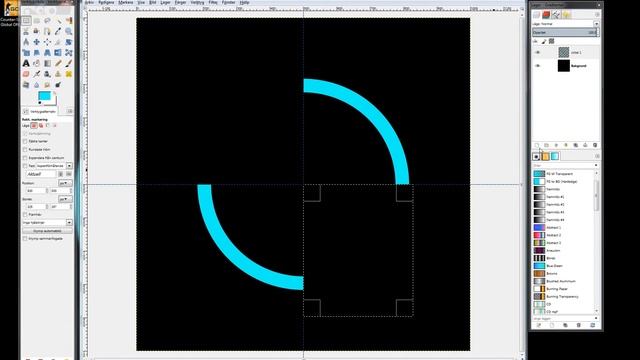Screen dimensions: 640x360
Task: Delete the selected layer with trash icon
Action: (x=595, y=145)
